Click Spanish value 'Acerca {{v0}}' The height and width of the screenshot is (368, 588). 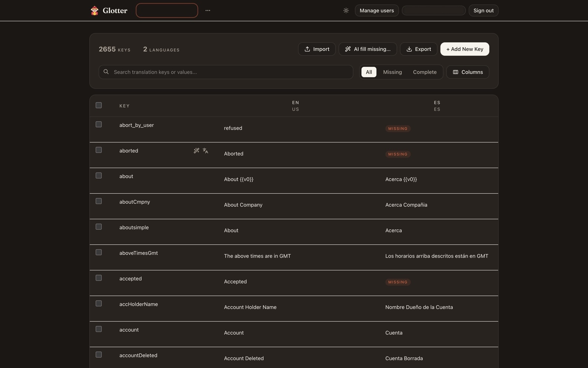[401, 179]
